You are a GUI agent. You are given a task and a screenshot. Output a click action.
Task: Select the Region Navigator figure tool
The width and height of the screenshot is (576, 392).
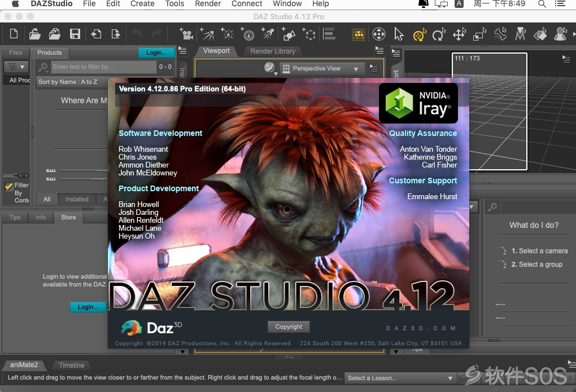560,34
